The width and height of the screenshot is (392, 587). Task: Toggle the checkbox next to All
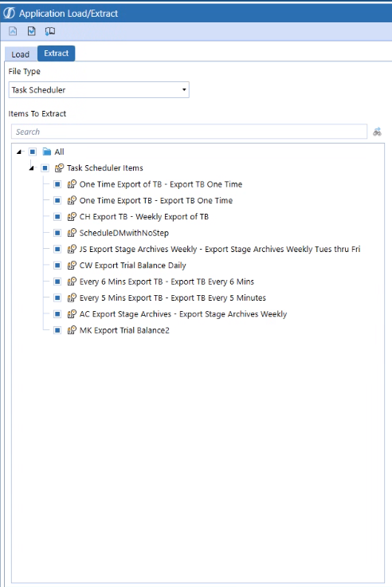[x=33, y=152]
